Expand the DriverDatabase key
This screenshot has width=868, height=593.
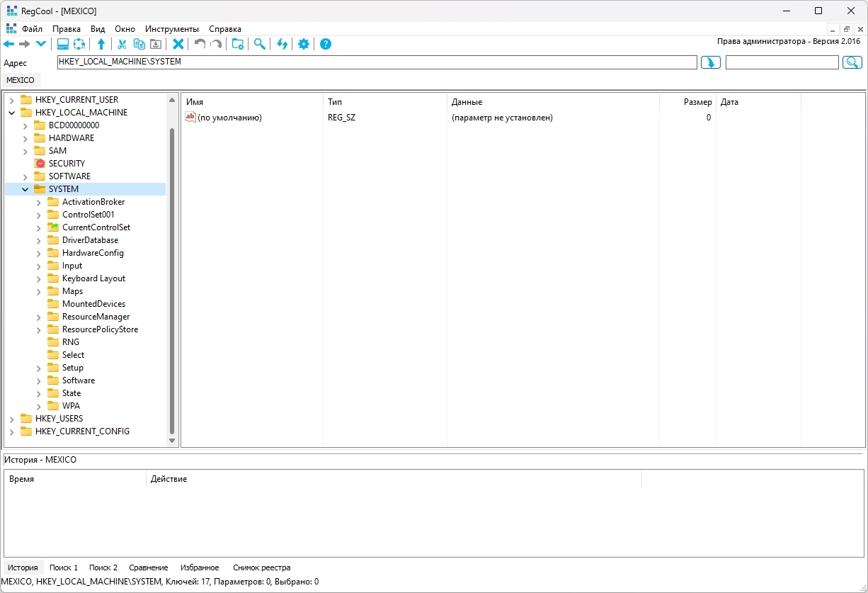point(38,240)
